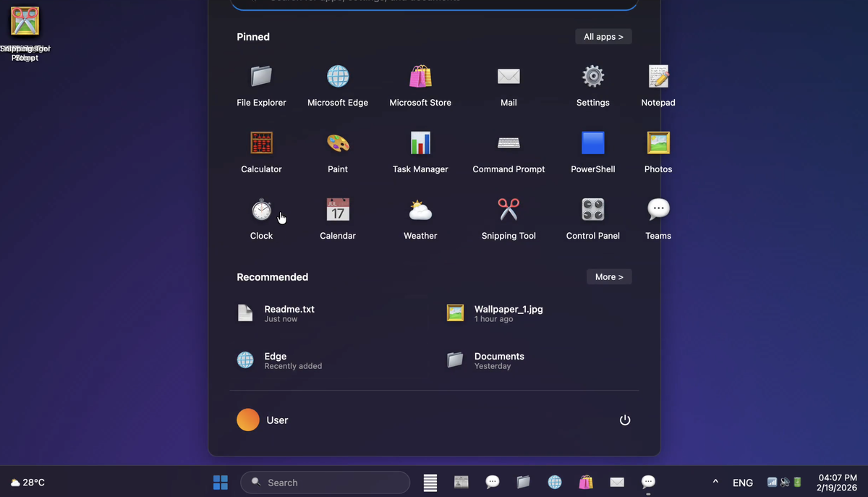
Task: Open running chat app icon right of Mail
Action: pos(648,483)
